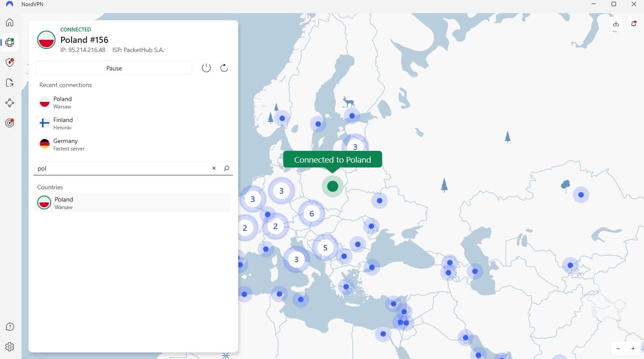This screenshot has width=644, height=359.
Task: Click the disconnect power icon
Action: tap(206, 68)
